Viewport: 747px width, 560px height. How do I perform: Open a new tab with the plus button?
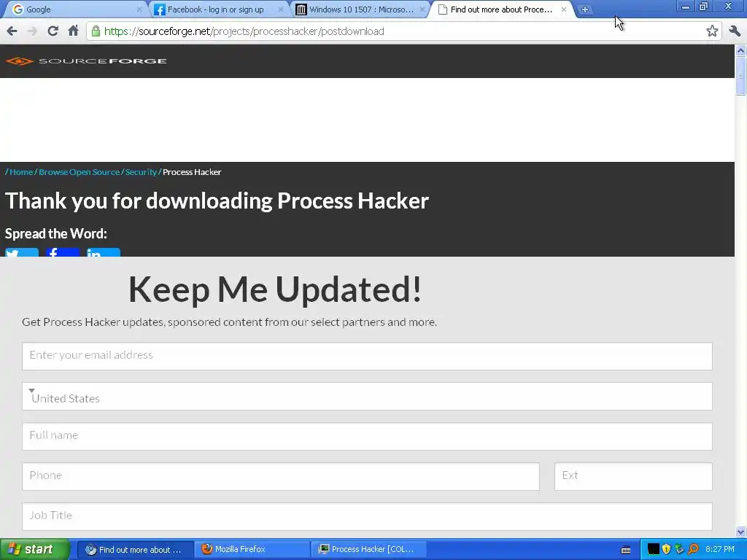pyautogui.click(x=584, y=9)
